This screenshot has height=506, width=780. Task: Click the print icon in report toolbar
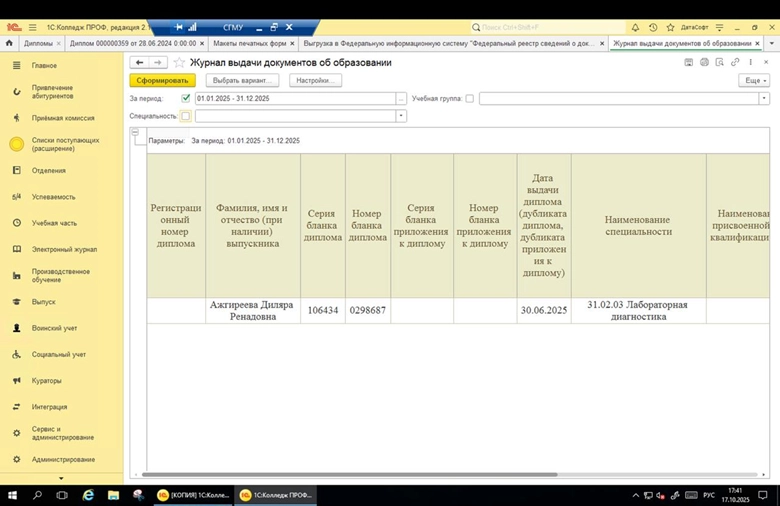click(704, 62)
